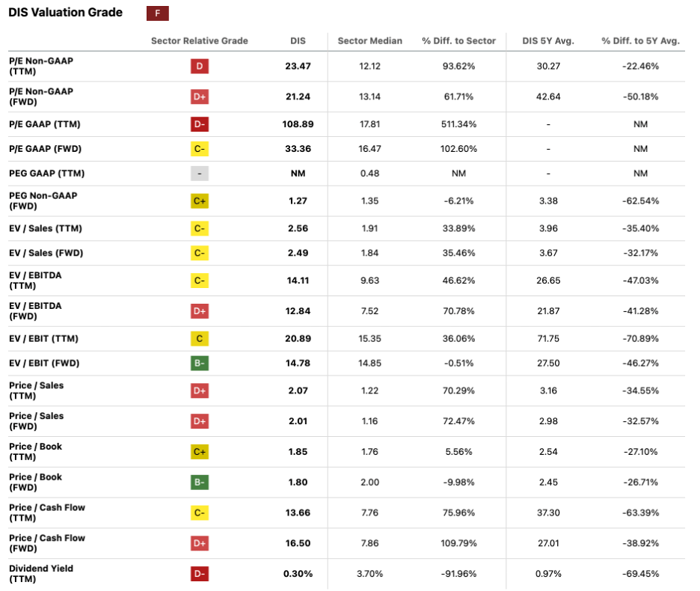Click the C- grade badge for P/E GAAP (FWD)
This screenshot has width=700, height=591.
coord(199,149)
